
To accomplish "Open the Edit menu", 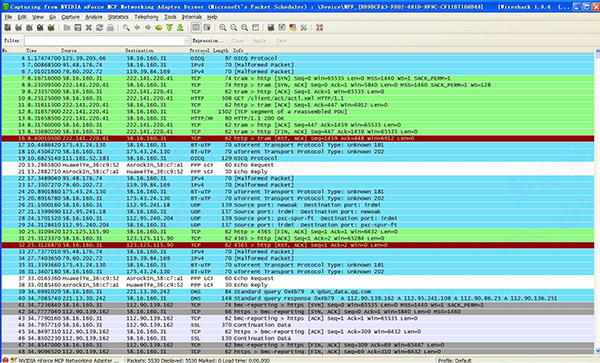I will point(22,17).
